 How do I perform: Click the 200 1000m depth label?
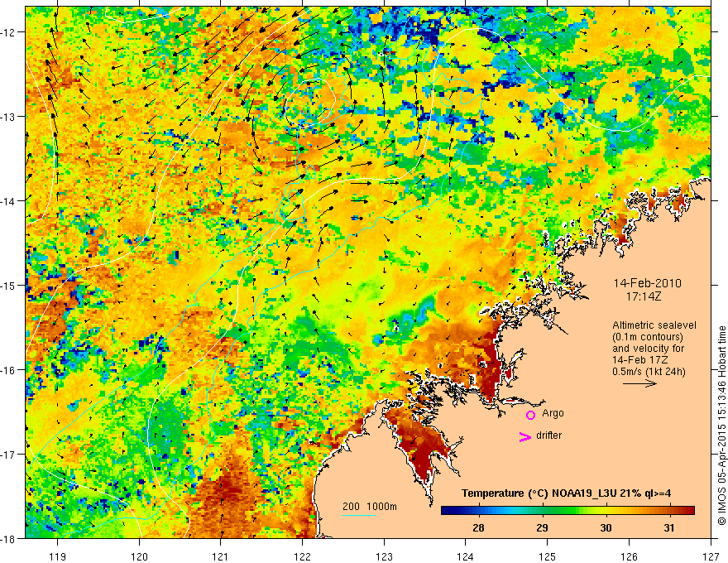tap(370, 507)
